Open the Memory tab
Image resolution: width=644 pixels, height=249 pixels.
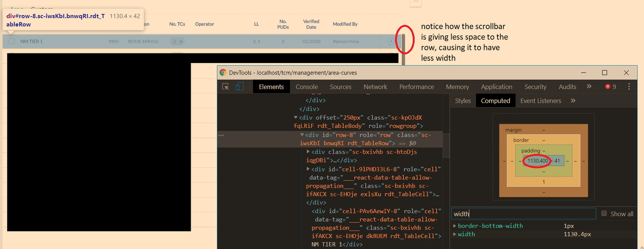[457, 87]
